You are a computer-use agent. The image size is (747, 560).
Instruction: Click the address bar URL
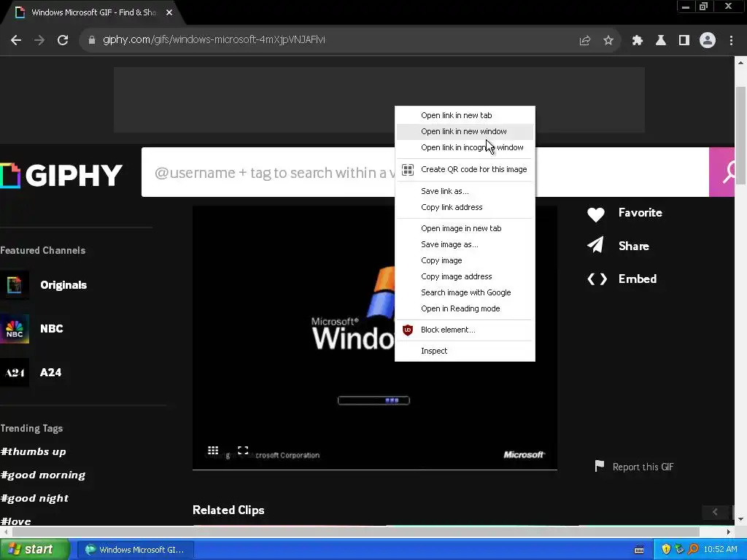pos(214,39)
